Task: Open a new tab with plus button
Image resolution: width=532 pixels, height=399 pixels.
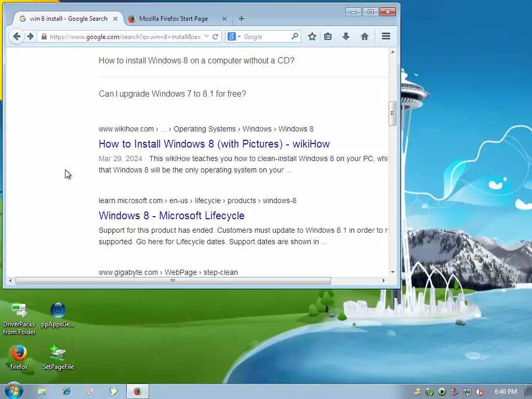Action: tap(241, 19)
